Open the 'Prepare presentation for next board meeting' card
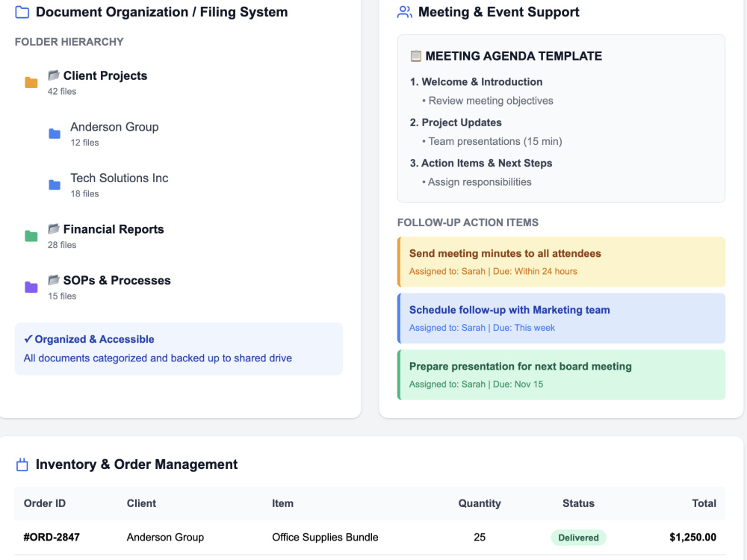 (561, 375)
